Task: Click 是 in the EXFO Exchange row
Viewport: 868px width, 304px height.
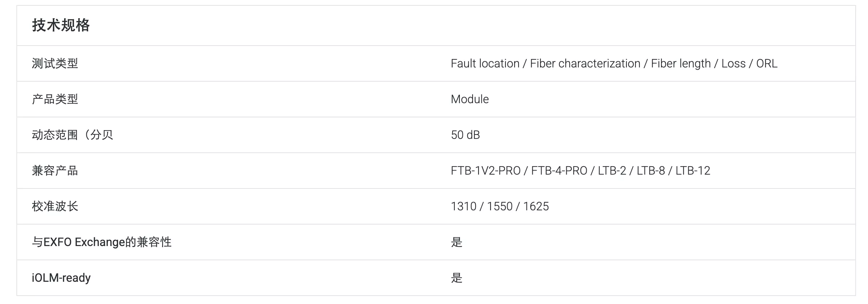Action: coord(457,242)
